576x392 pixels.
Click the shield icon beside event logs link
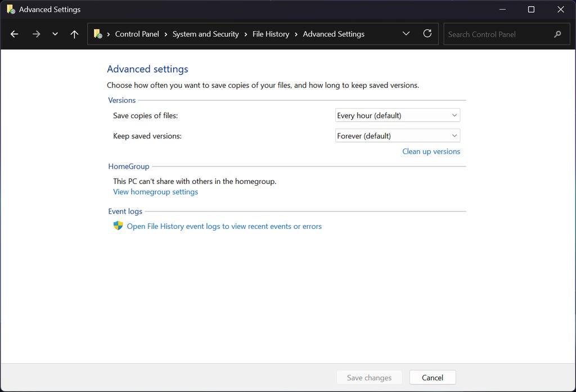(x=118, y=226)
